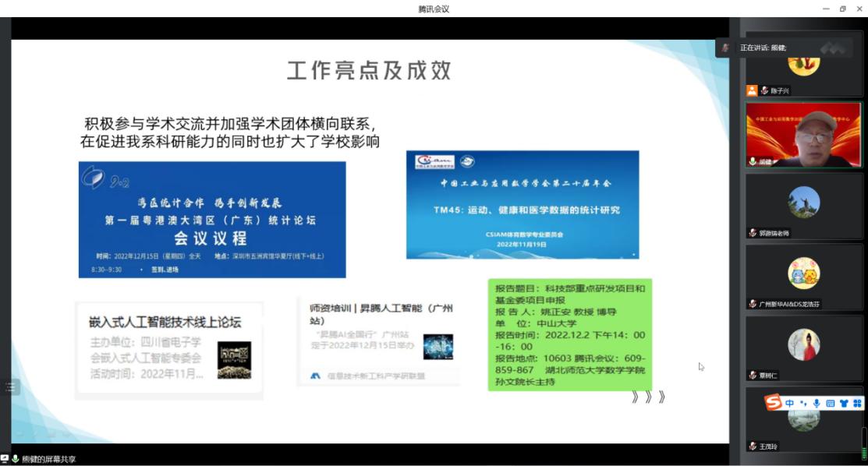Click the 师资培训 昇腾人工智能 card

[379, 341]
